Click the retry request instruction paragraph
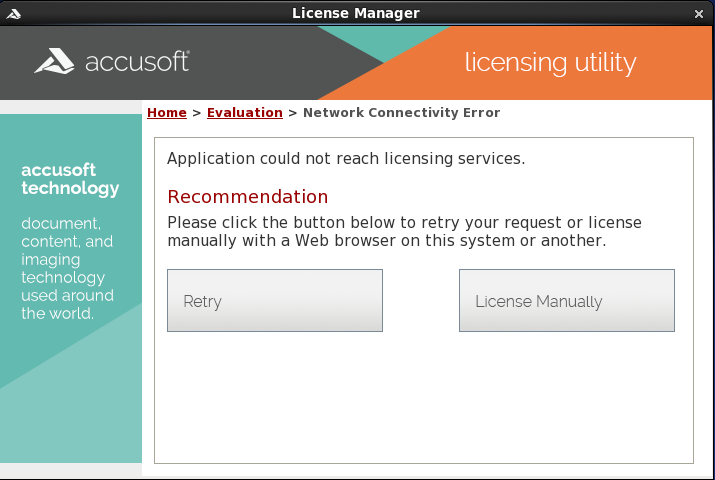Image resolution: width=715 pixels, height=480 pixels. coord(404,231)
